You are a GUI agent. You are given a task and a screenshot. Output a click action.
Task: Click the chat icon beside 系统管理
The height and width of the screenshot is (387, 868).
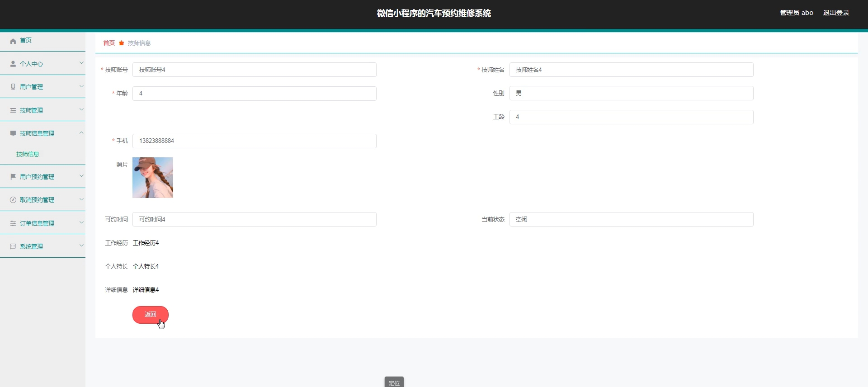(13, 246)
